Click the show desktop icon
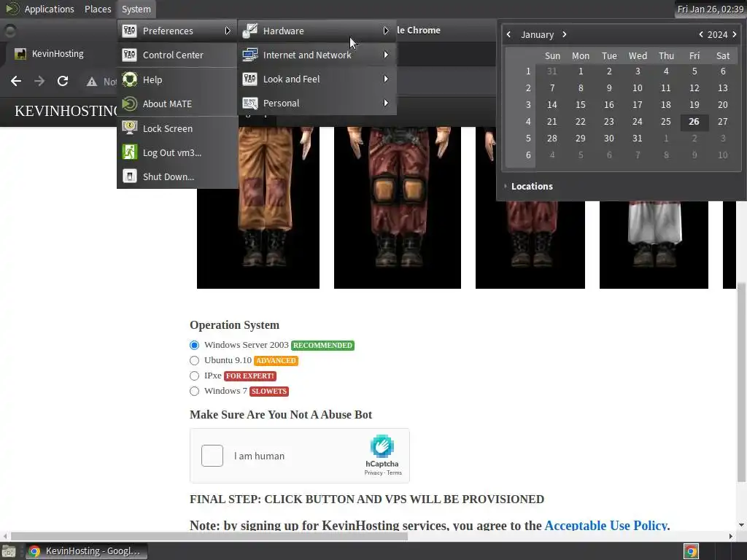The height and width of the screenshot is (560, 747). [x=9, y=551]
